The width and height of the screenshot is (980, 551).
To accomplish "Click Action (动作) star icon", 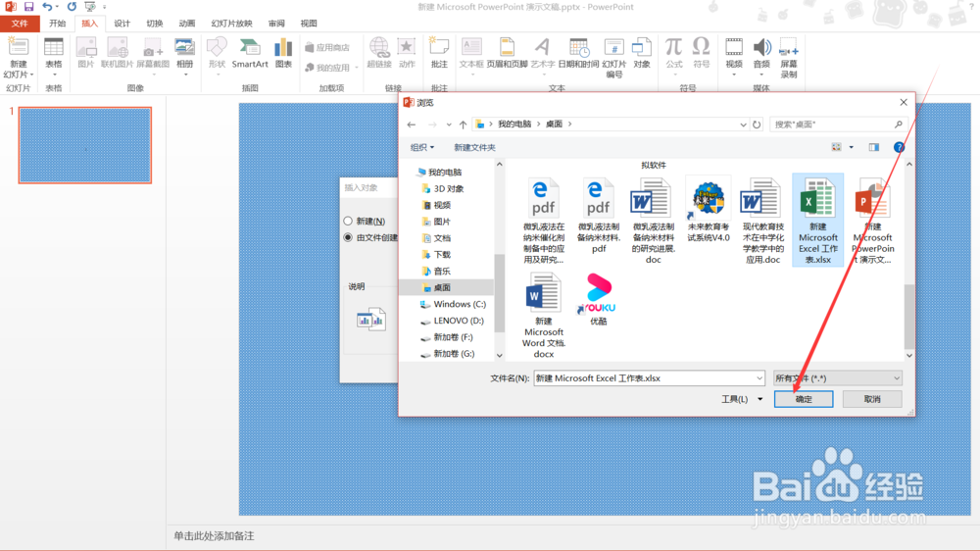I will tap(407, 53).
